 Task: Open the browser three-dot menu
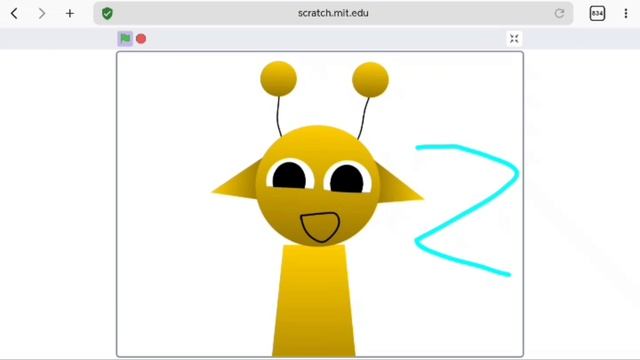click(x=626, y=13)
